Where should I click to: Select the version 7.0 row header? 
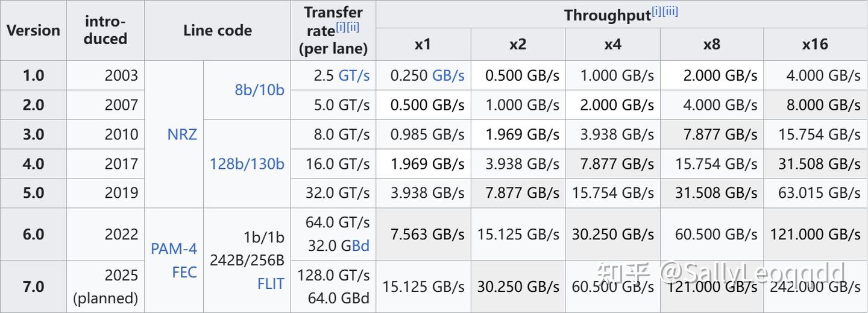click(33, 286)
